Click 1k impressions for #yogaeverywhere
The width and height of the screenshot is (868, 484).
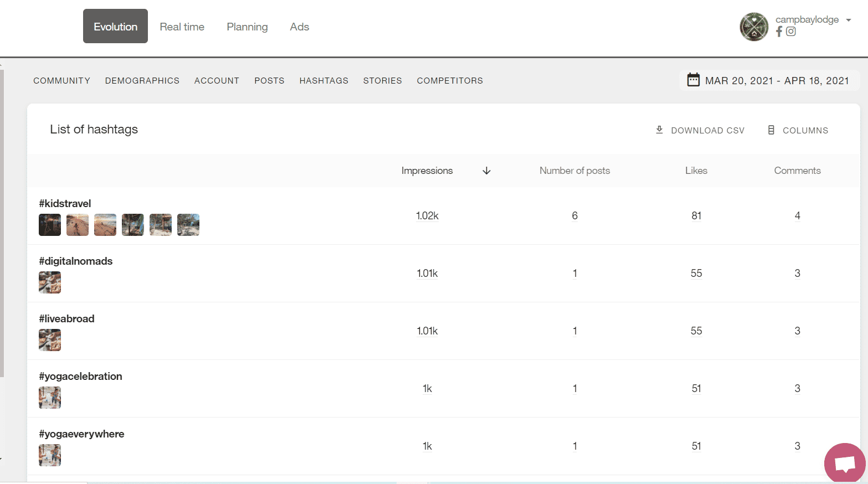tap(427, 446)
